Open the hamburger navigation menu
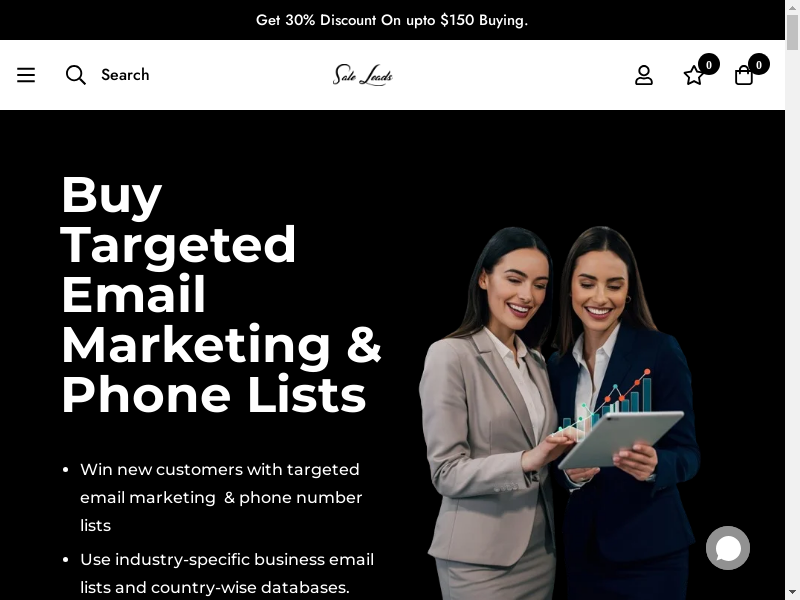Image resolution: width=800 pixels, height=600 pixels. (x=26, y=75)
